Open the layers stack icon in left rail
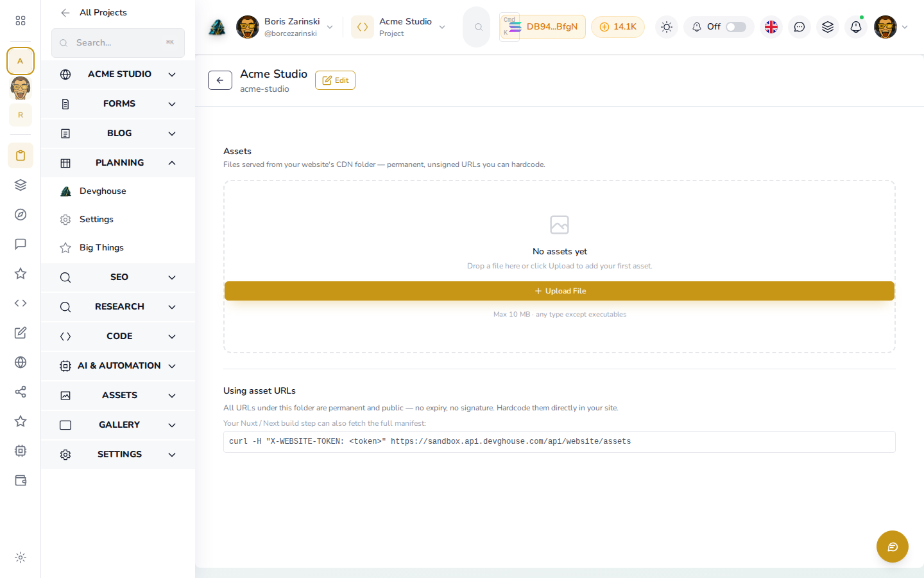Image resolution: width=924 pixels, height=578 pixels. pos(21,185)
